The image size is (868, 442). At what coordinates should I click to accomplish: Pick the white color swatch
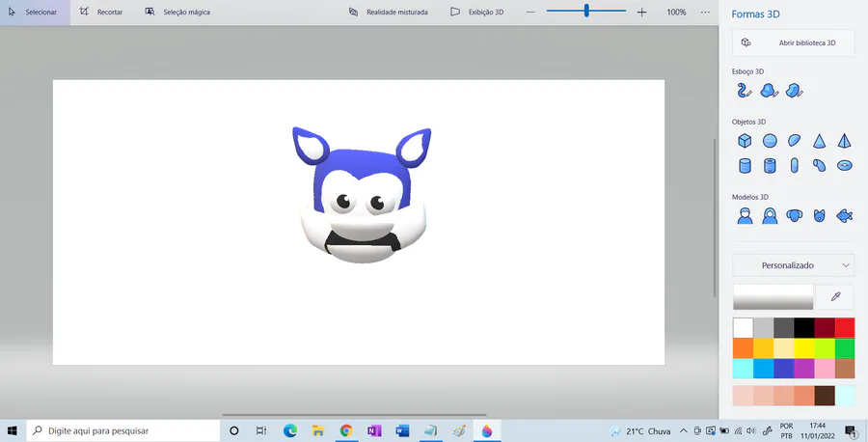pyautogui.click(x=743, y=328)
